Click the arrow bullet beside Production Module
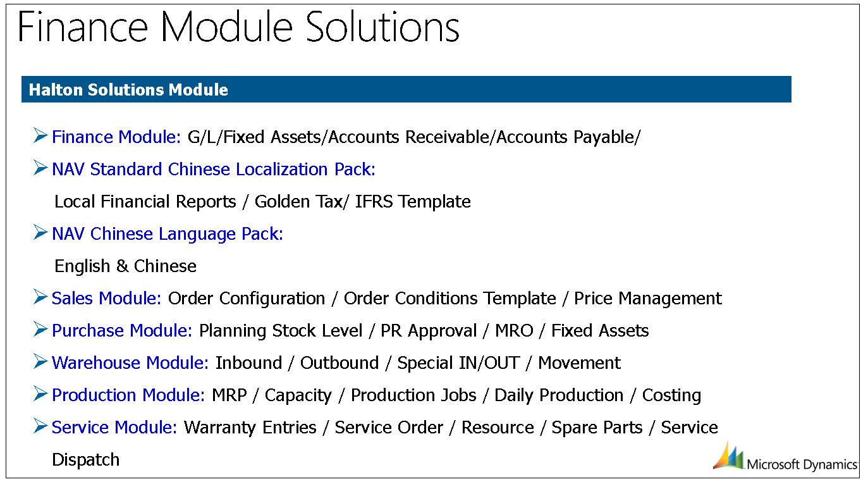 pos(40,394)
